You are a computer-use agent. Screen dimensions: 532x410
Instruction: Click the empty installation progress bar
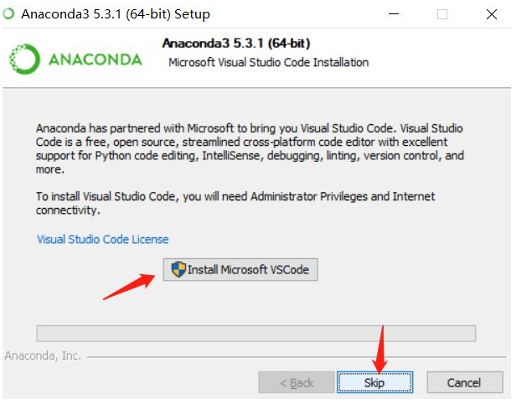256,333
